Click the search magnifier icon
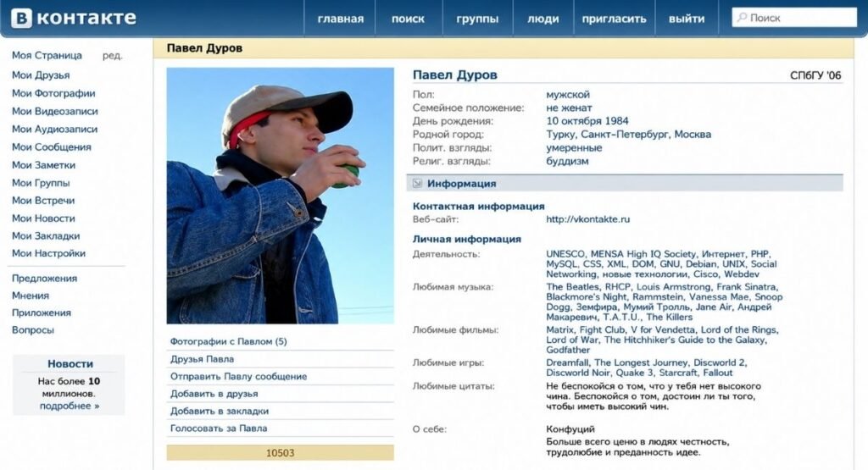Image resolution: width=868 pixels, height=470 pixels. [743, 18]
